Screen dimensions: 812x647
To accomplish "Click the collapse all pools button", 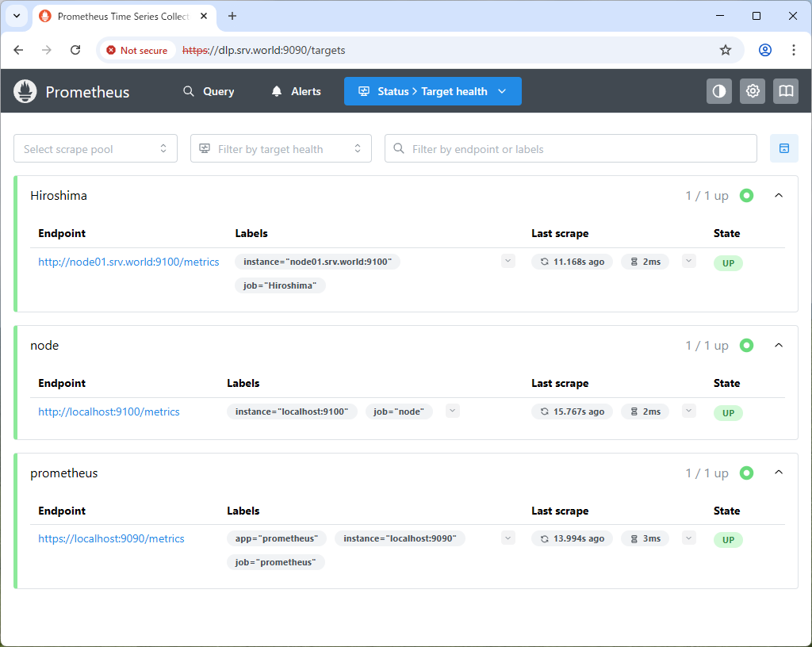I will [783, 148].
